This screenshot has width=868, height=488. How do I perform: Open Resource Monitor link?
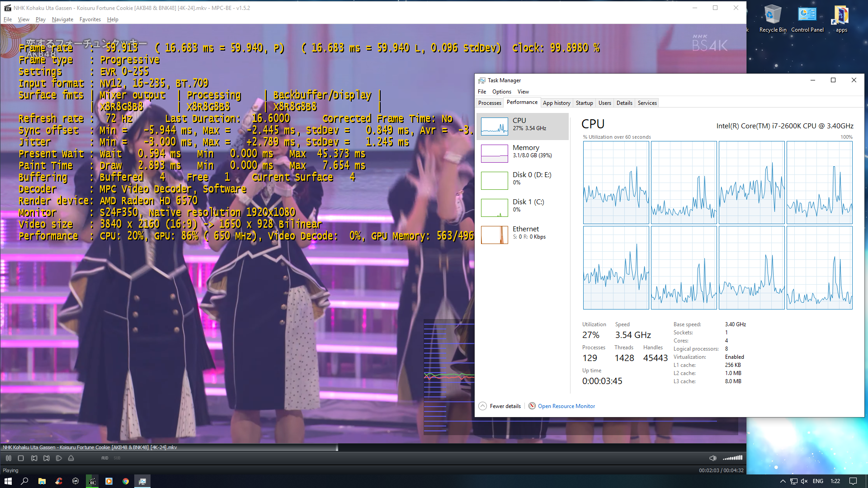pos(566,406)
